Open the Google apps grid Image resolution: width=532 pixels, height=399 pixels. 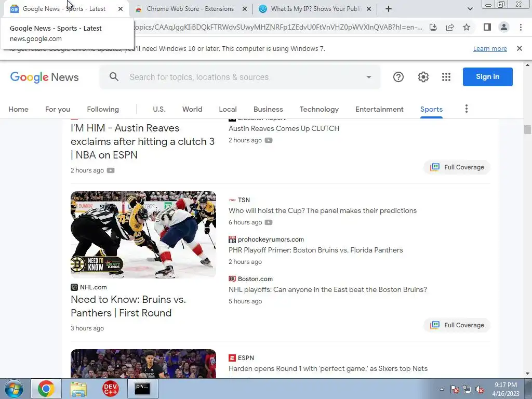tap(446, 77)
